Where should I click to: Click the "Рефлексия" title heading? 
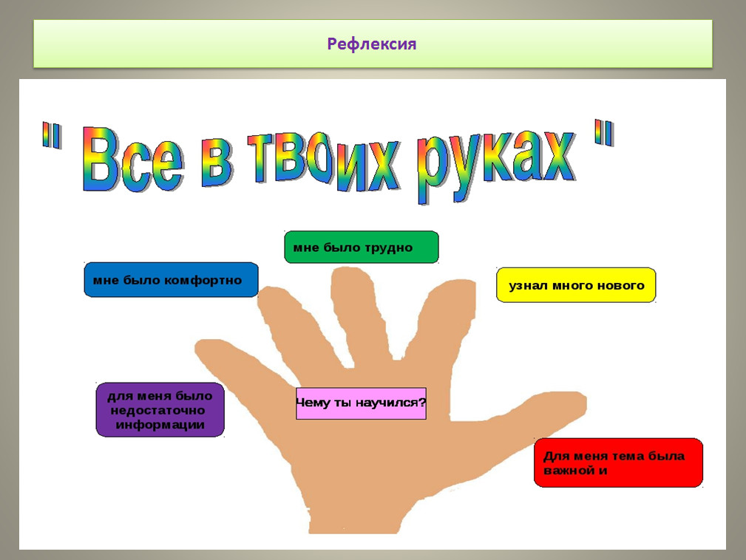coord(372,44)
